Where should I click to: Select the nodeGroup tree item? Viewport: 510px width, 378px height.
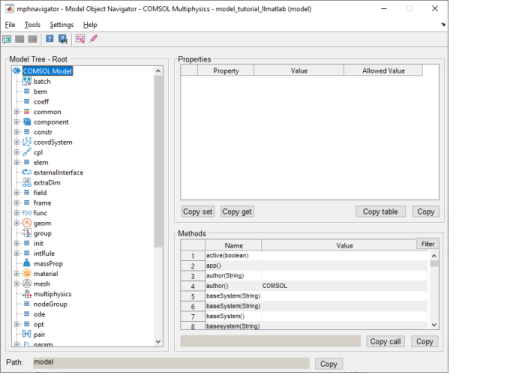point(50,304)
